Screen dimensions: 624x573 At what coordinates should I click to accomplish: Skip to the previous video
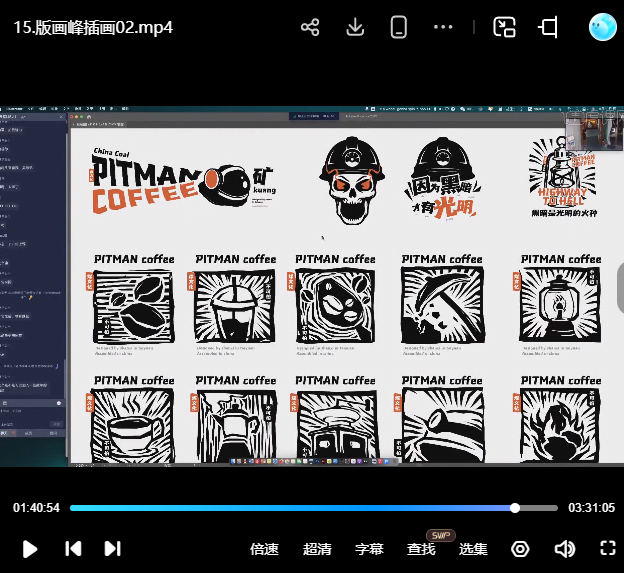pos(73,548)
